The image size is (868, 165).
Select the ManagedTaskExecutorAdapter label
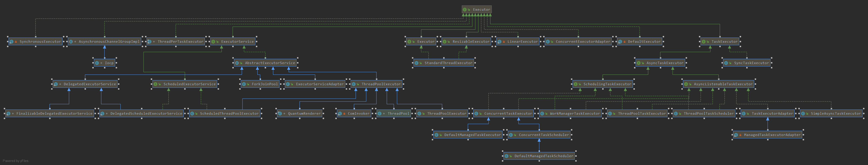click(x=772, y=135)
